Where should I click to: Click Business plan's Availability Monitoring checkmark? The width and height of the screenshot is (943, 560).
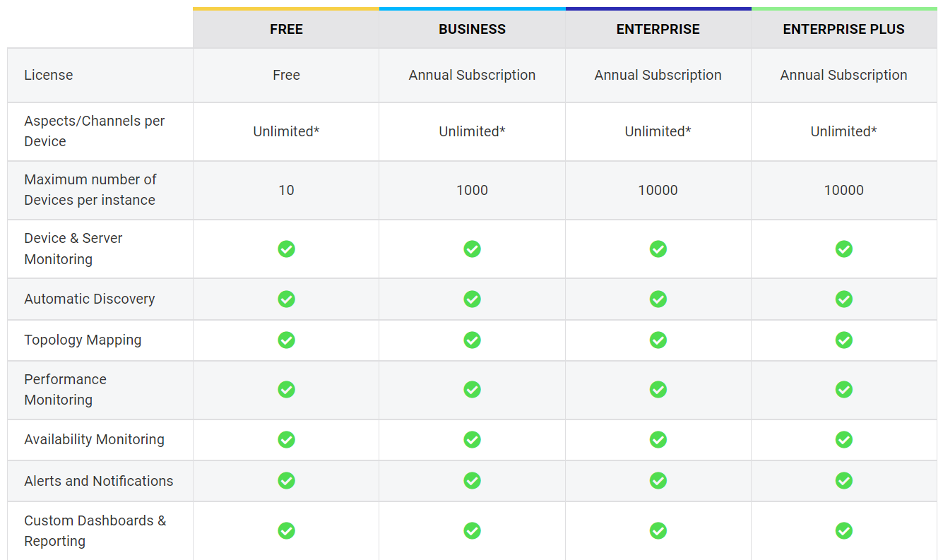coord(472,440)
